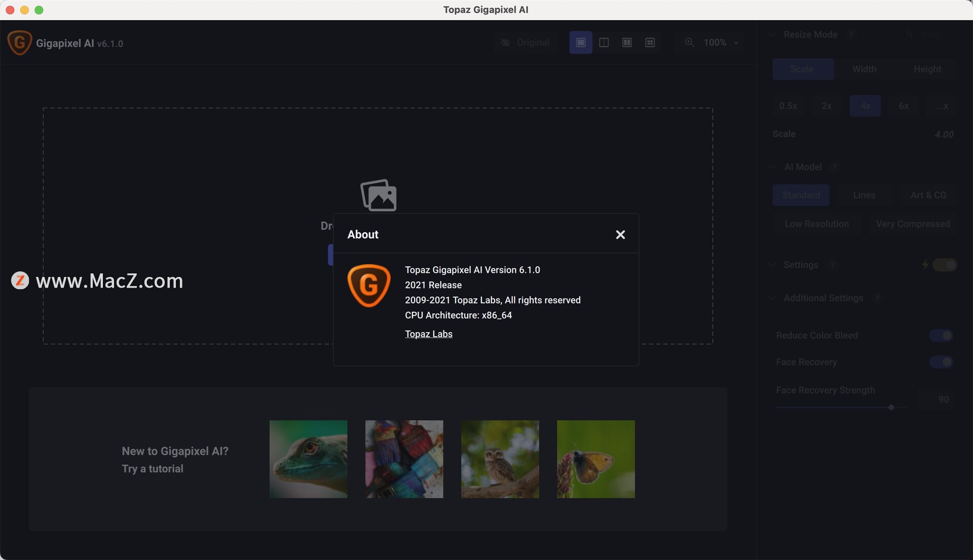The height and width of the screenshot is (560, 973).
Task: Select the Standard AI model
Action: (801, 195)
